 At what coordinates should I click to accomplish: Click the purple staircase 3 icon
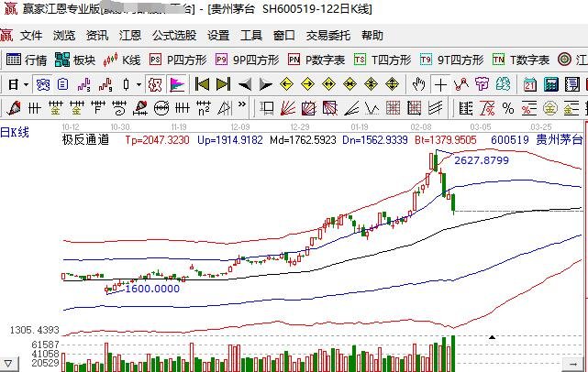pyautogui.click(x=84, y=84)
